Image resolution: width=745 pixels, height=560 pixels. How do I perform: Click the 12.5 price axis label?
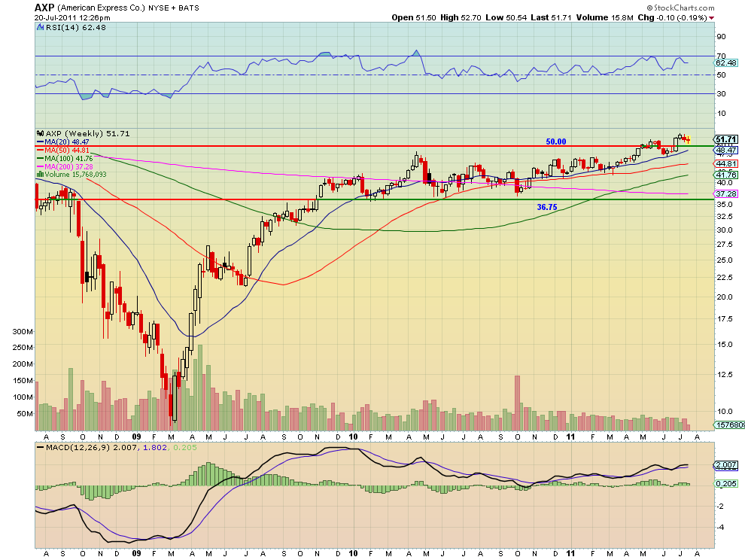725,375
